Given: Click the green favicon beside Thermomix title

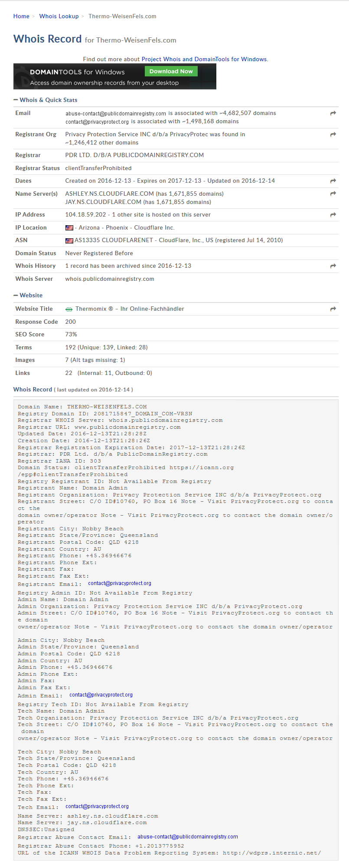Looking at the screenshot, I should (x=69, y=309).
